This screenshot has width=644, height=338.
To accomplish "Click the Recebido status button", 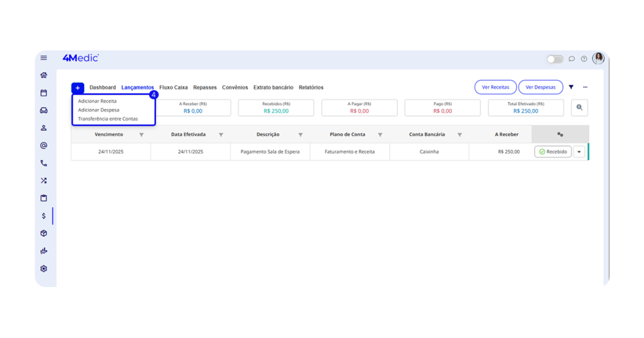I will point(553,152).
